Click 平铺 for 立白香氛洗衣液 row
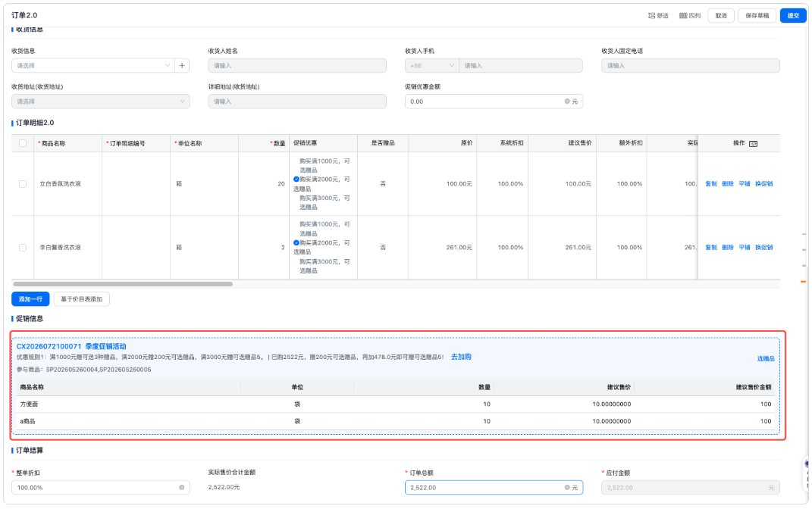The image size is (812, 509). [x=745, y=183]
